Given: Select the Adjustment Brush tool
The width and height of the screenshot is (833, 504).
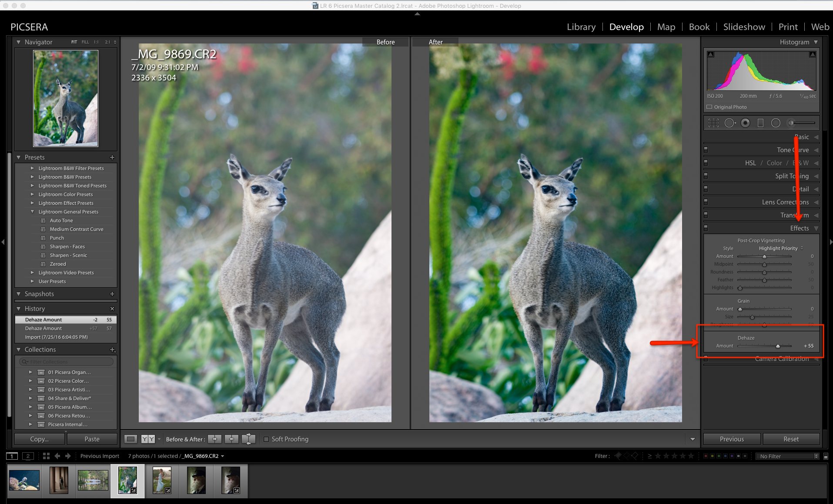Looking at the screenshot, I should coord(791,123).
